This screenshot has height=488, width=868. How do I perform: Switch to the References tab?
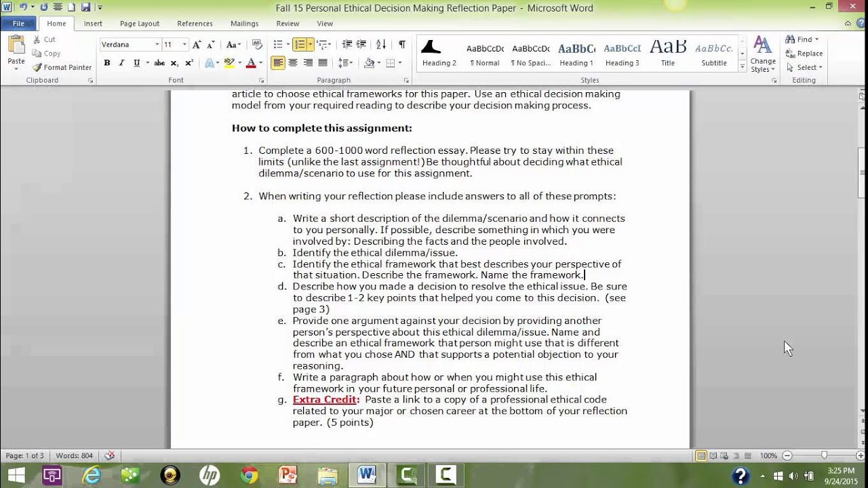tap(195, 23)
